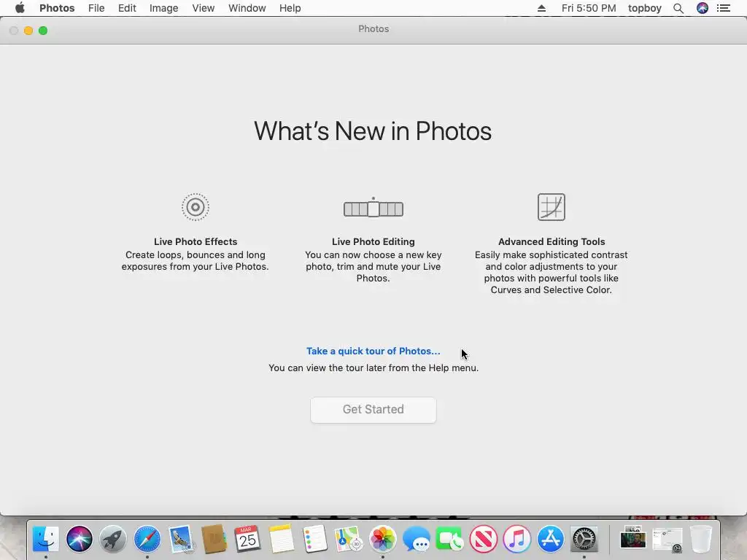Click description "Create loops, bounces and long exposures"
Viewport: 747px width, 560px height.
pyautogui.click(x=196, y=261)
